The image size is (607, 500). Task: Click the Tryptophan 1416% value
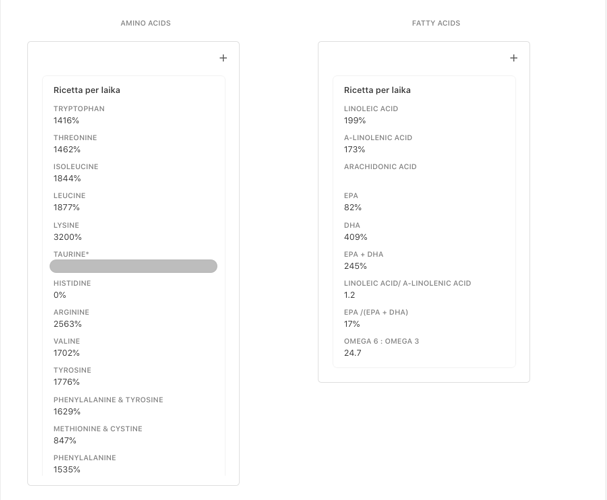[66, 121]
